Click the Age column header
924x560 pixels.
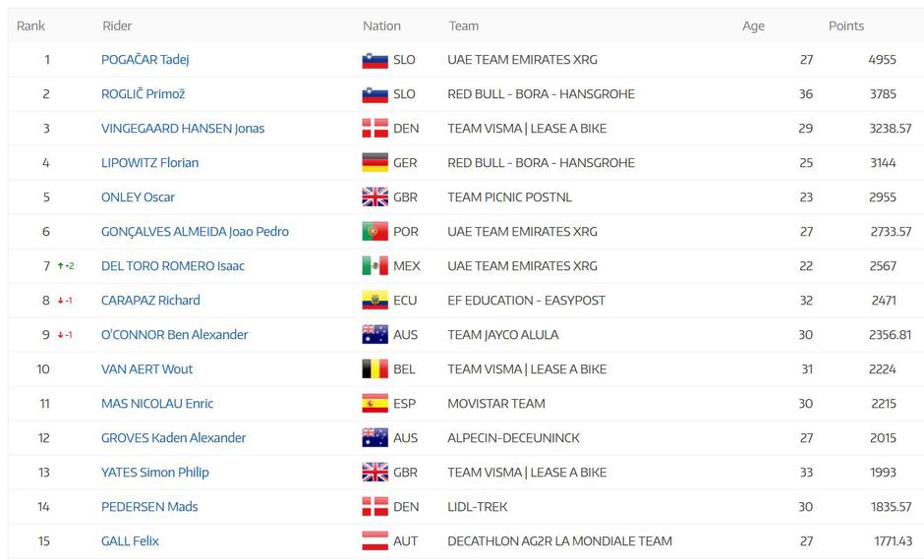click(x=753, y=26)
